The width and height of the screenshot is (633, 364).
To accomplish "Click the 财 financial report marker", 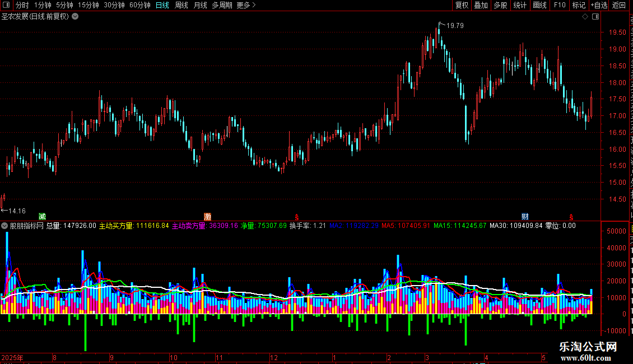I will (525, 217).
